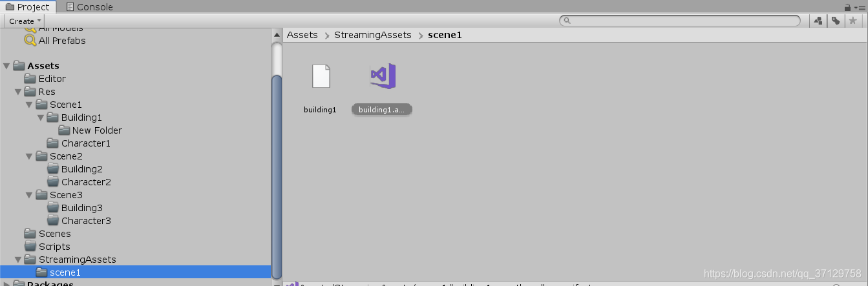Click the building1 file name label
868x286 pixels.
pyautogui.click(x=320, y=110)
